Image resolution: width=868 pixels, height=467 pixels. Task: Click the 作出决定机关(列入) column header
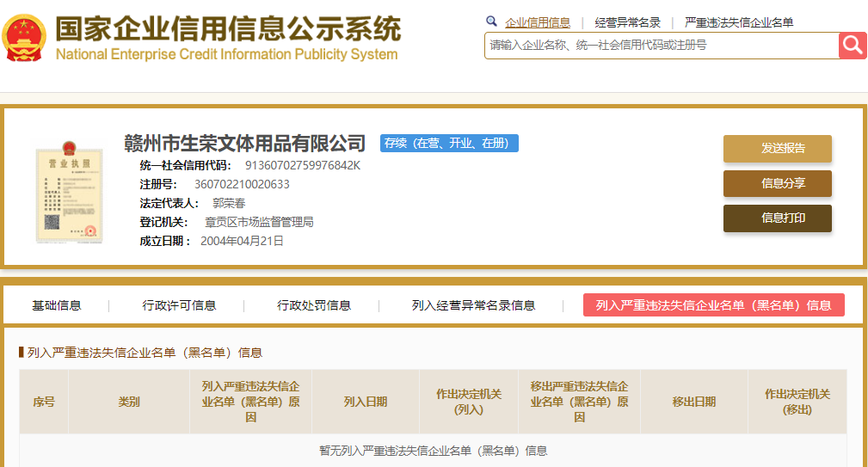(469, 402)
